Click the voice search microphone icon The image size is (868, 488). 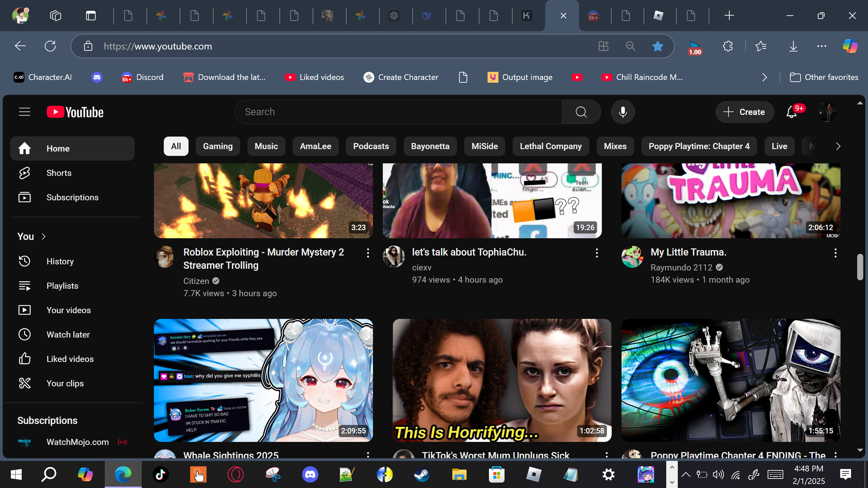[x=623, y=112]
